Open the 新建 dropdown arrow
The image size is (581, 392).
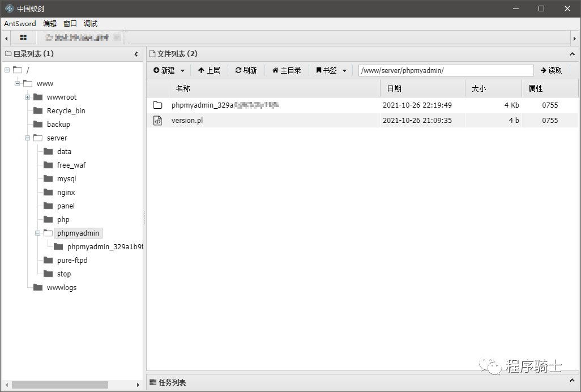tap(182, 71)
